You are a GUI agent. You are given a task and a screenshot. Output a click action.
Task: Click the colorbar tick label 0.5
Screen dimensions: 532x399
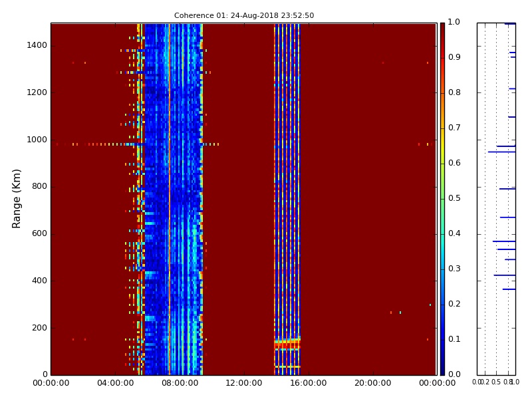coord(454,198)
